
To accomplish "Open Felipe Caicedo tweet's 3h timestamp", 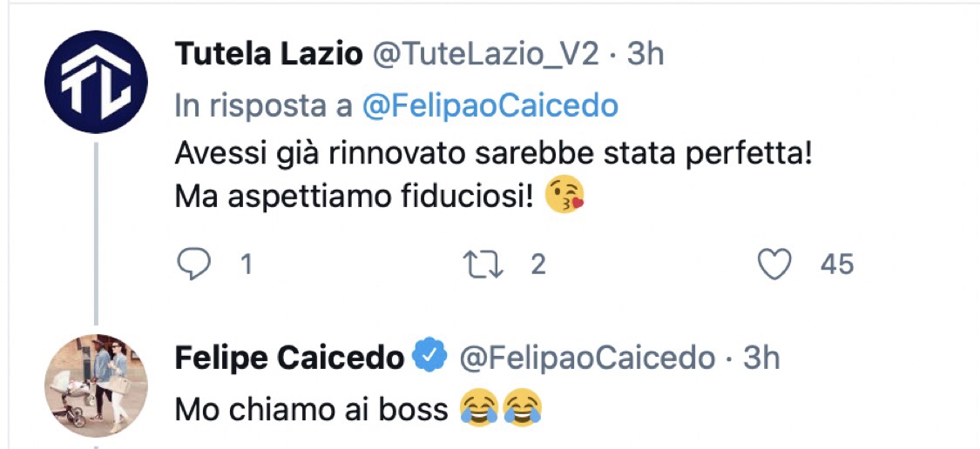I will (x=761, y=357).
